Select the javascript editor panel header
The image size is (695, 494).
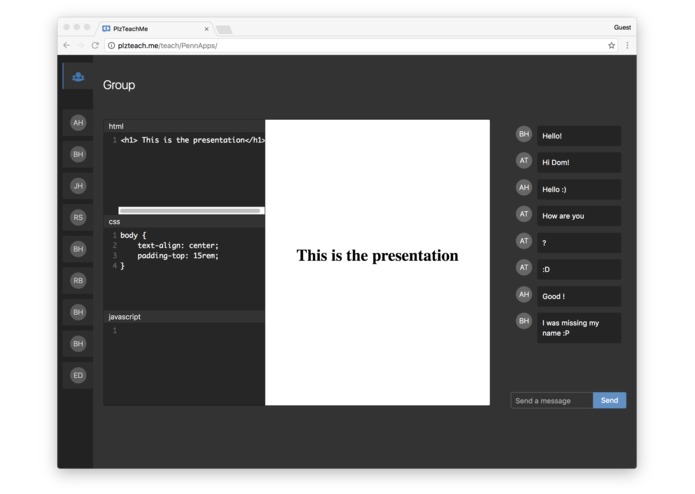[x=184, y=317]
